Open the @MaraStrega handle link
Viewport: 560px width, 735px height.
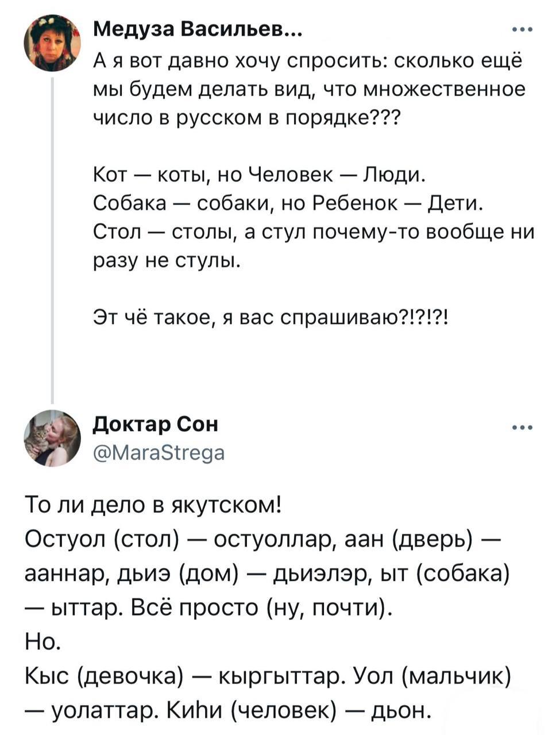click(159, 453)
